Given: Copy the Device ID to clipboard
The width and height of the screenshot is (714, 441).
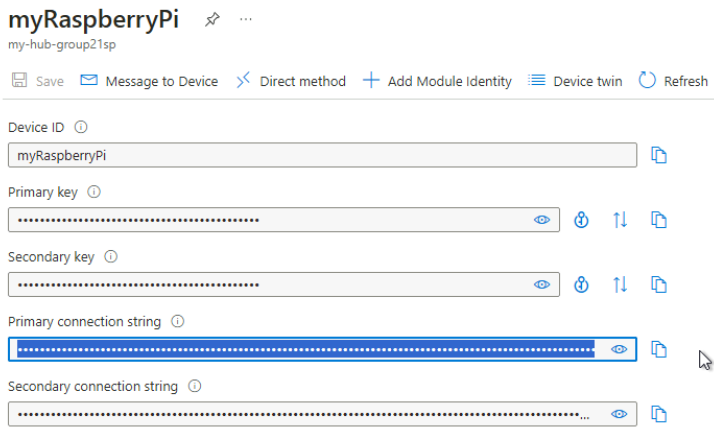Looking at the screenshot, I should point(658,155).
